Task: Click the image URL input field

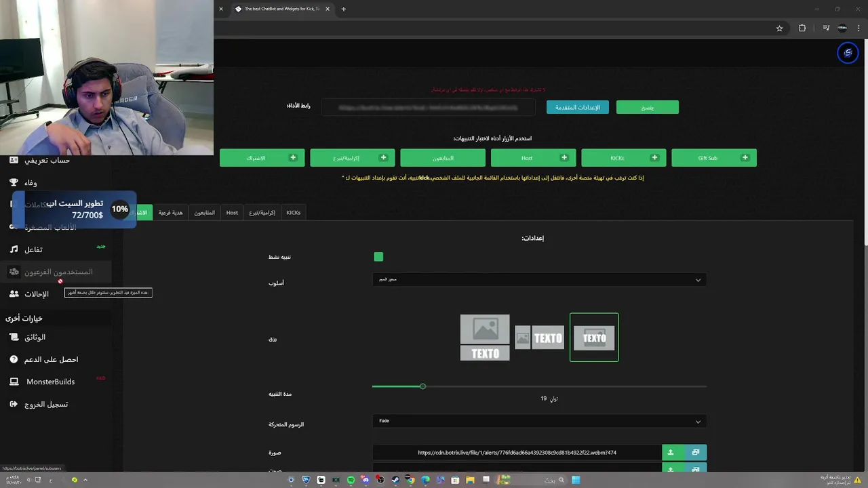Action: [x=517, y=452]
